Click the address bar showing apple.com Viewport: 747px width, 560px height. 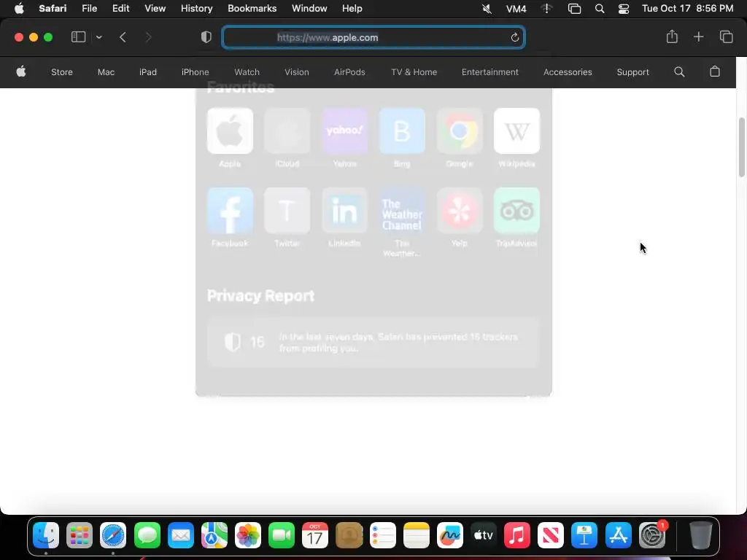[x=373, y=37]
